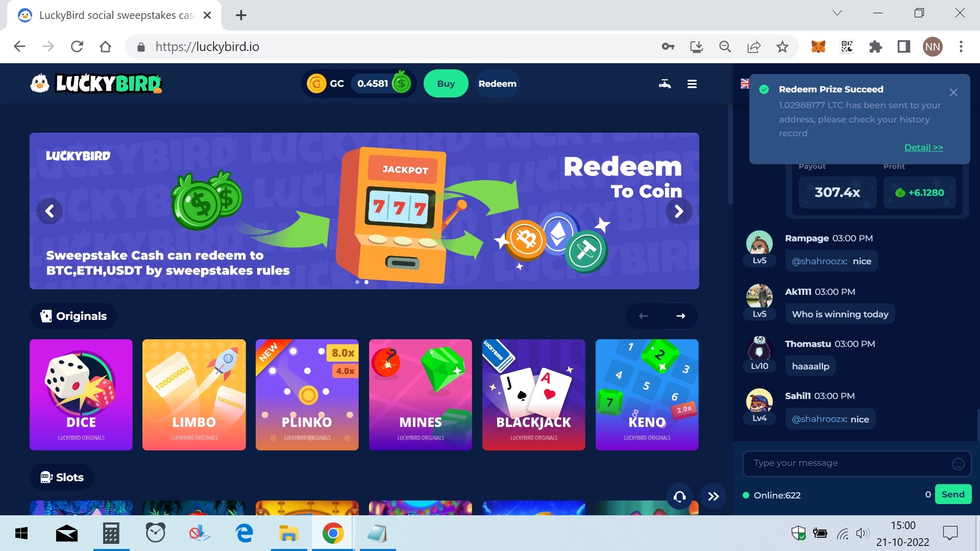The height and width of the screenshot is (551, 980).
Task: Bookmark this page with the star
Action: click(782, 47)
